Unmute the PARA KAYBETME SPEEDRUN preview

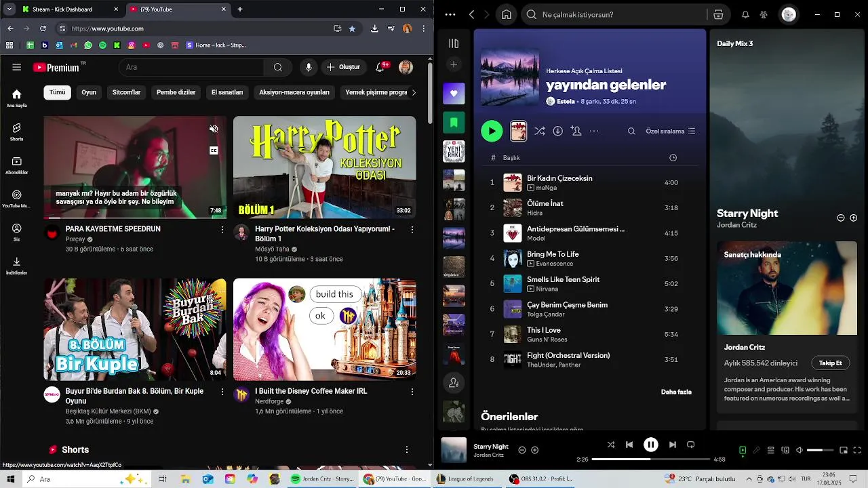(x=214, y=129)
